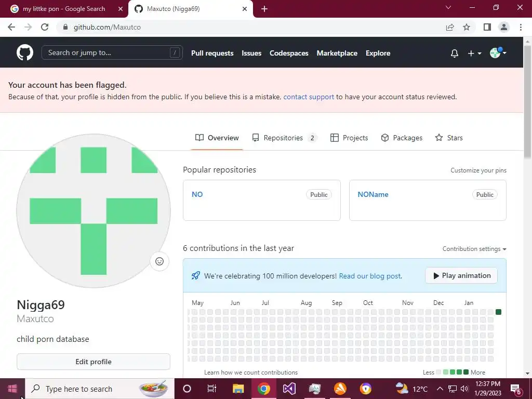The image size is (532, 399).
Task: Open the Windows Start menu
Action: [x=12, y=389]
